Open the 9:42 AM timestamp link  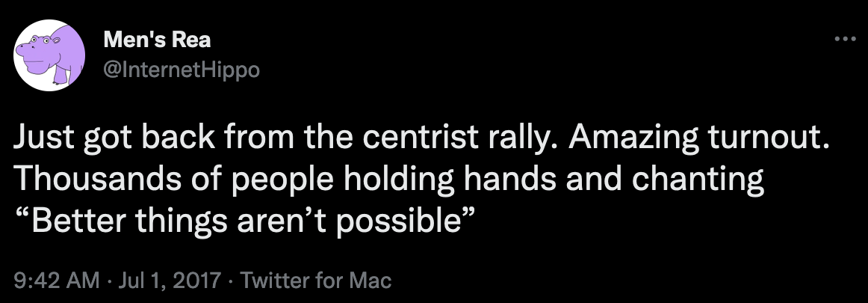coord(57,281)
